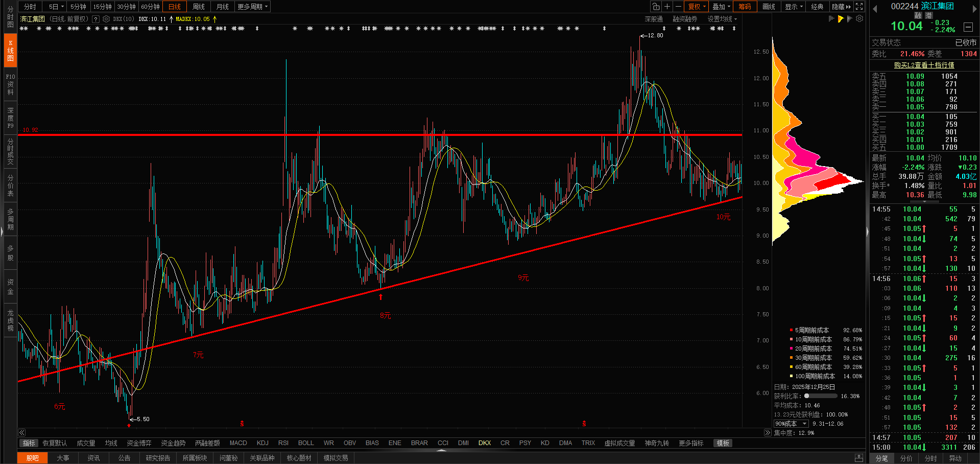Open 分价表 sidebar panel
This screenshot has height=464, width=980.
11,186
